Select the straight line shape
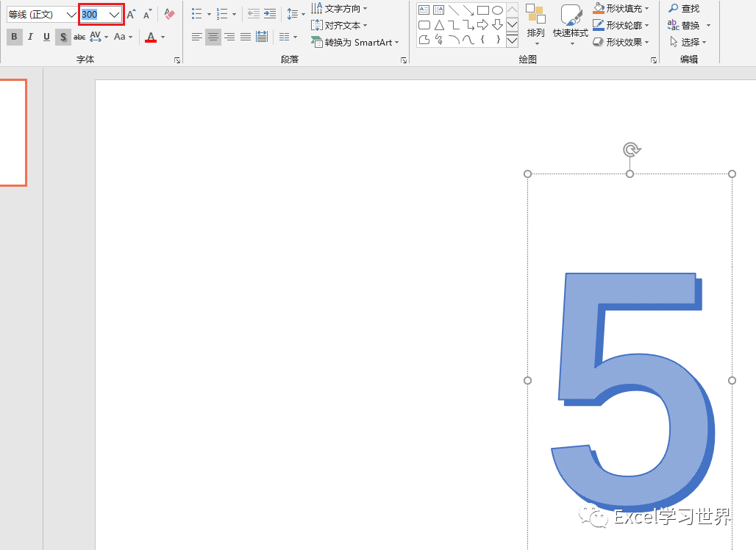The height and width of the screenshot is (550, 756). point(453,10)
